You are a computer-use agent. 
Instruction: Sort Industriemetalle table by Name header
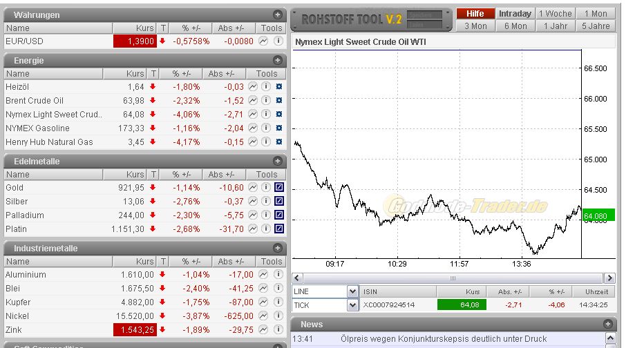pos(58,262)
